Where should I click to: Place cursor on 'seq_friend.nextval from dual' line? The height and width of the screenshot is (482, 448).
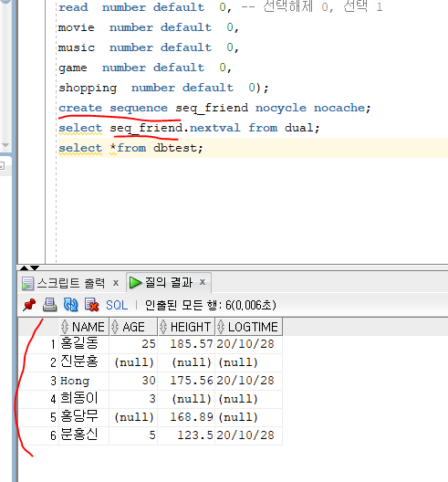189,128
